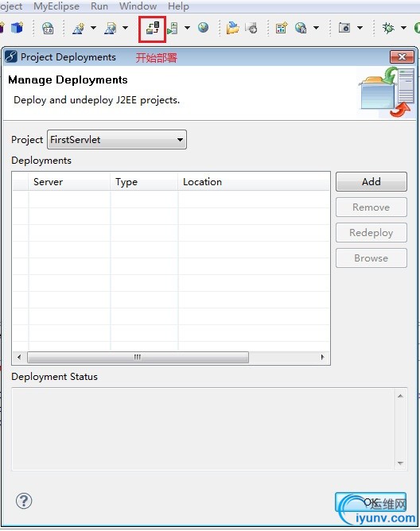
Task: Expand dropdown beside the globe search icon
Action: coord(316,28)
